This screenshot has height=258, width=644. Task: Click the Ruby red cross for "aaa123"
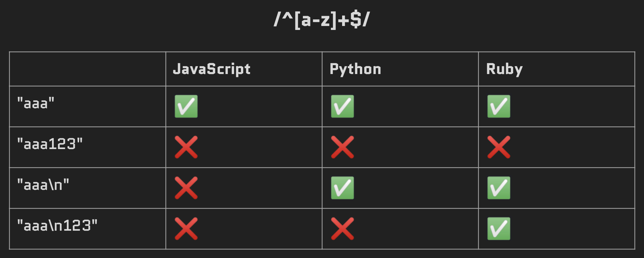click(499, 147)
